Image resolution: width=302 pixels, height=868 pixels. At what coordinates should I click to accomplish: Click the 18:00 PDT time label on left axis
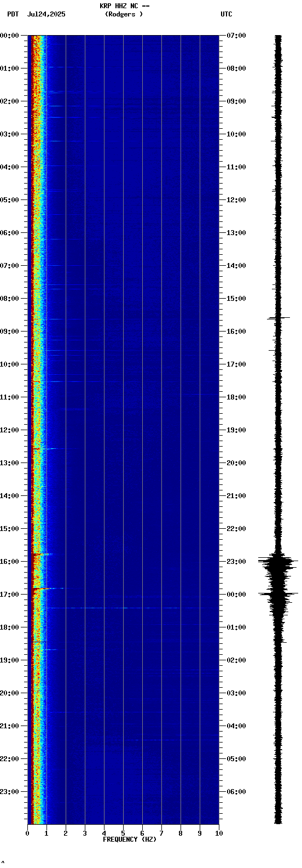tap(9, 627)
